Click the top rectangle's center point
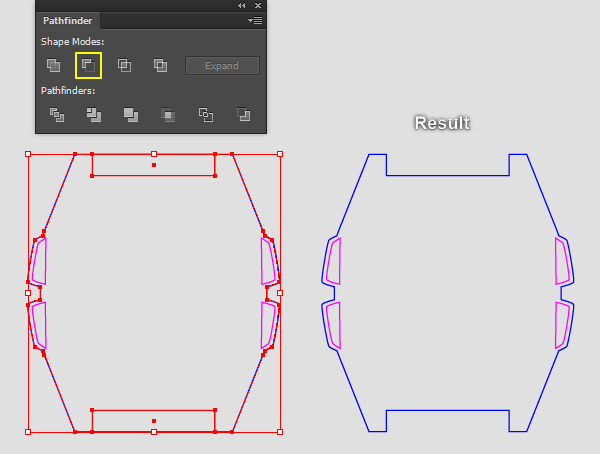Viewport: 600px width, 454px height. click(154, 165)
